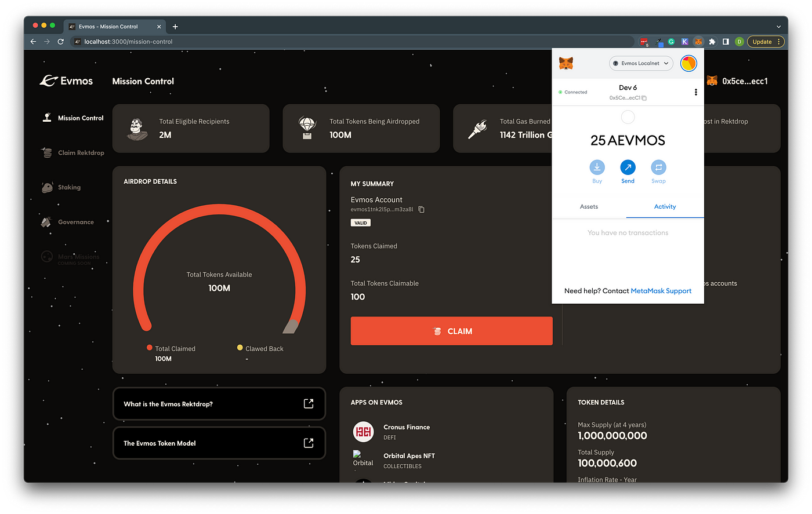Expand the Evmos Localnet network dropdown
Viewport: 812px width, 514px height.
pyautogui.click(x=641, y=63)
